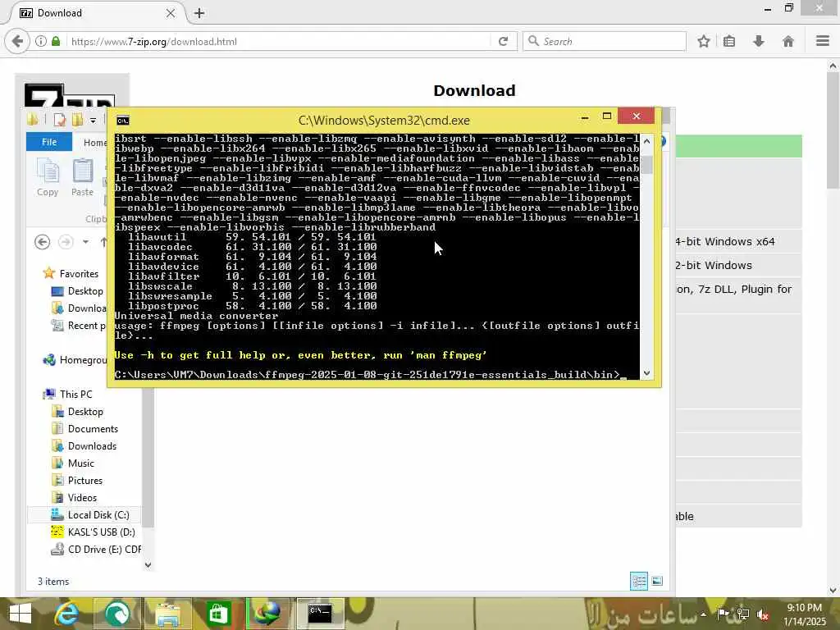Image resolution: width=840 pixels, height=630 pixels.
Task: Click the Explorer back navigation arrow
Action: pos(43,242)
